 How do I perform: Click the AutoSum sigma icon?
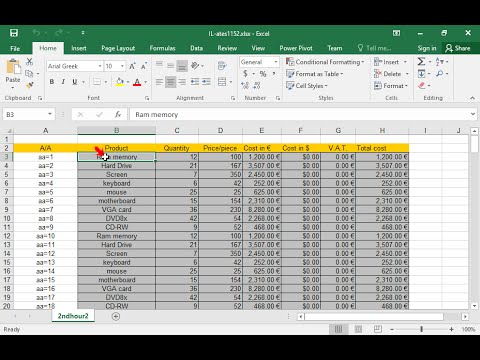coord(421,62)
